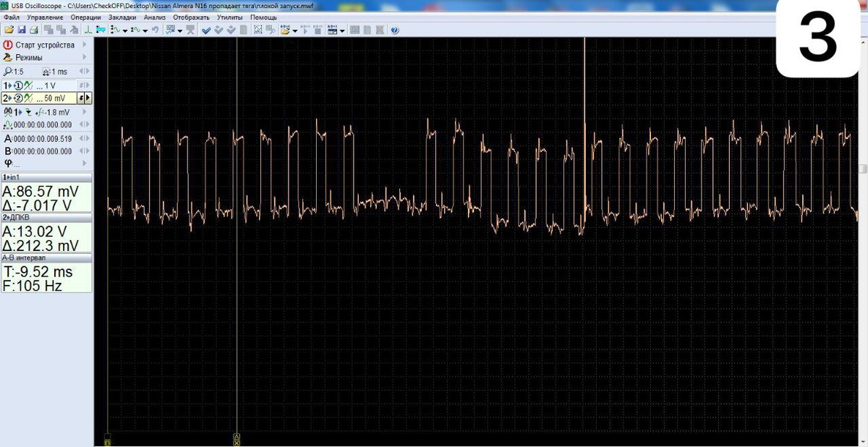This screenshot has width=868, height=447.
Task: Open dropdown arrow beside film strip icon
Action: click(x=341, y=31)
